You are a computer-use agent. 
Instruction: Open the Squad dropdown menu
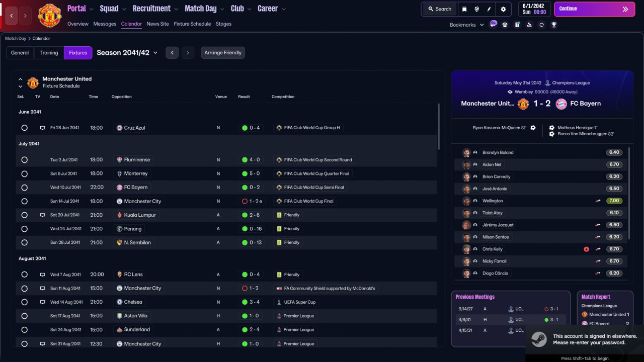(113, 9)
